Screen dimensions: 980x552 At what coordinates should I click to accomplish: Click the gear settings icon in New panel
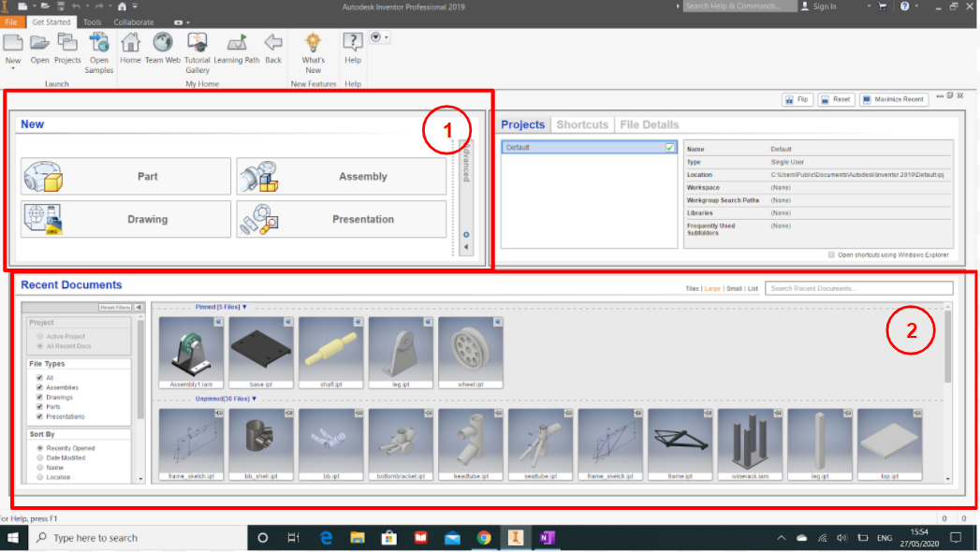[x=466, y=236]
